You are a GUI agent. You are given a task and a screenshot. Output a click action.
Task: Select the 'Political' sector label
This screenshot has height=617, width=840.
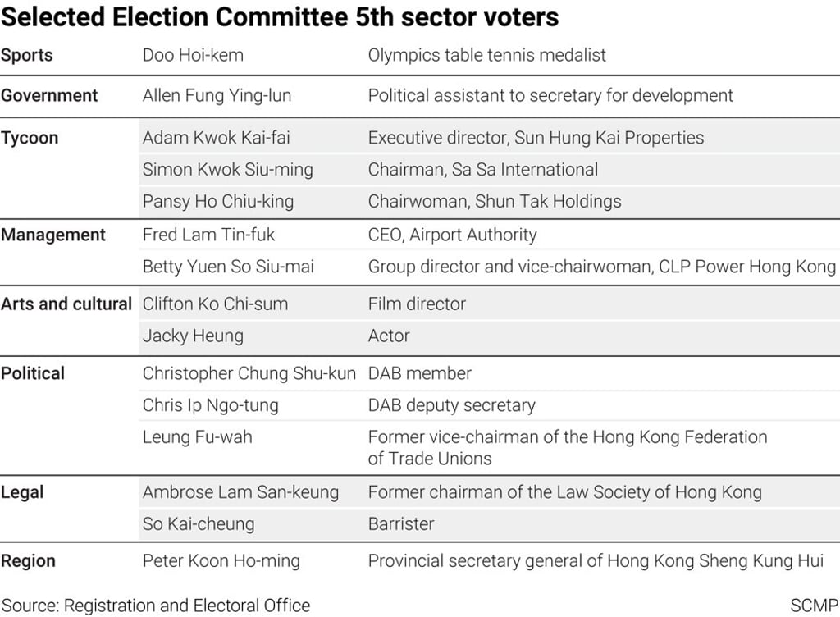(x=33, y=373)
